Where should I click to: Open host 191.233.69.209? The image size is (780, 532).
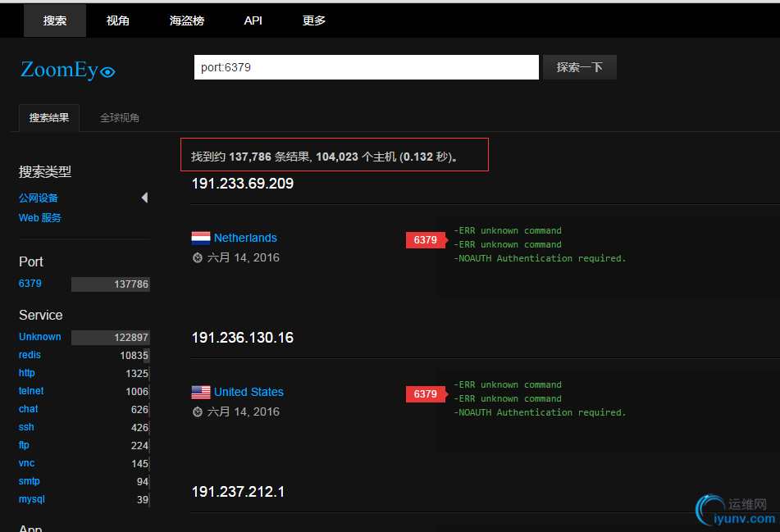pos(243,184)
